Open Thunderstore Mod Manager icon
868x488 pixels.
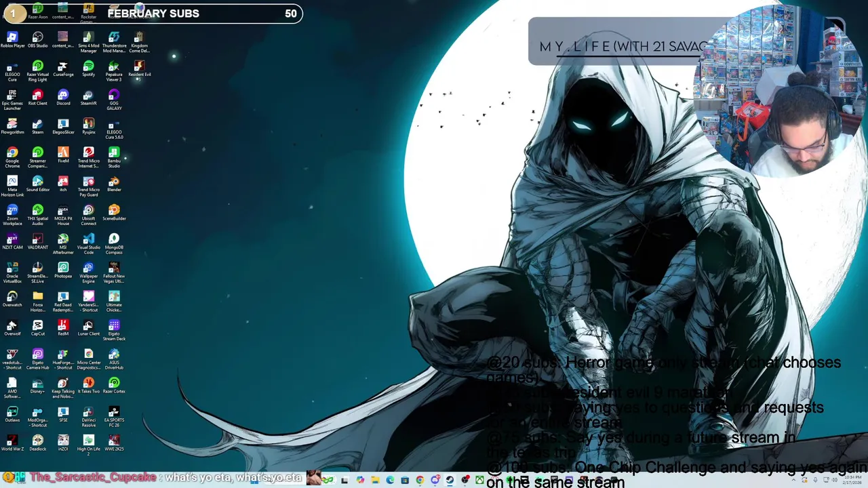114,42
